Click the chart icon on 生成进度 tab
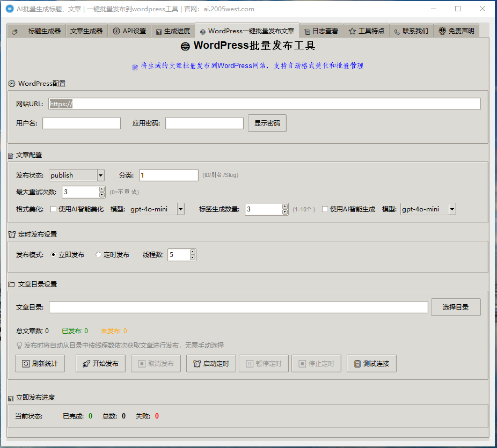The height and width of the screenshot is (448, 497). (159, 31)
